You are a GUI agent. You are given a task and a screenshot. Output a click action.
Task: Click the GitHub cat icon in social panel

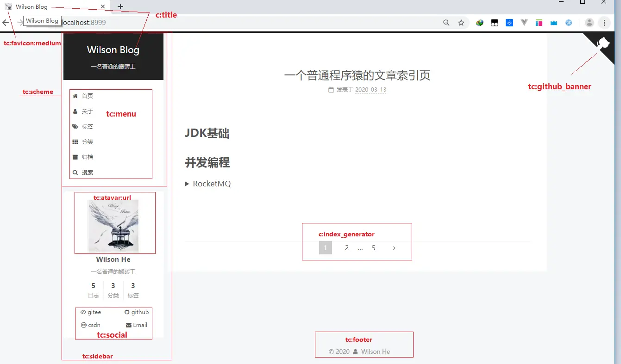127,312
